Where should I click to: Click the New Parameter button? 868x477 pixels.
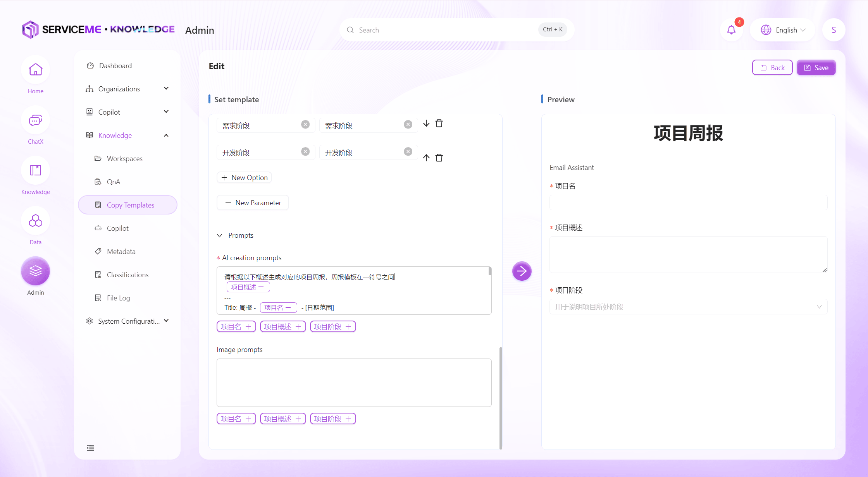253,202
